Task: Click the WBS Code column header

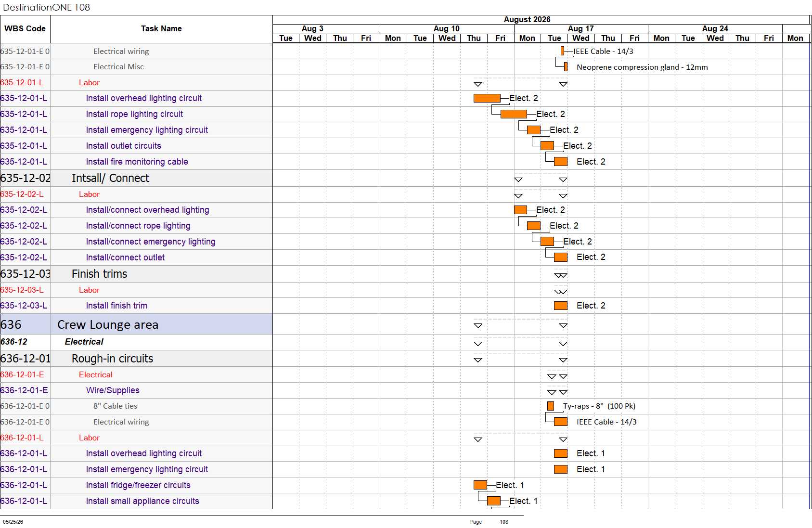Action: [25, 29]
